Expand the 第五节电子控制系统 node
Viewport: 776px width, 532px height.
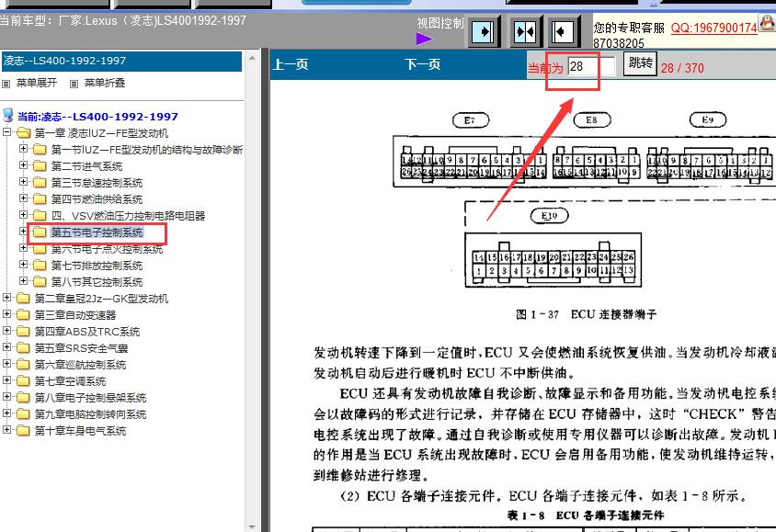(x=23, y=231)
